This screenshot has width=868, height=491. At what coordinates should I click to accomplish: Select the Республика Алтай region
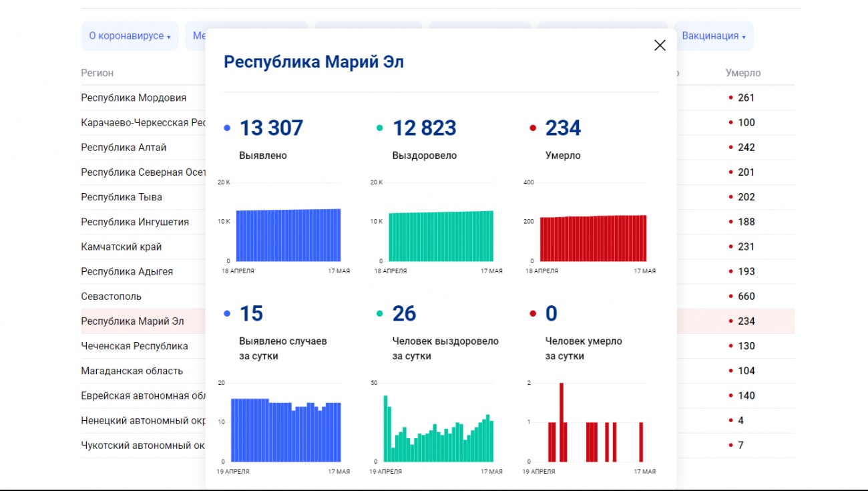coord(124,147)
